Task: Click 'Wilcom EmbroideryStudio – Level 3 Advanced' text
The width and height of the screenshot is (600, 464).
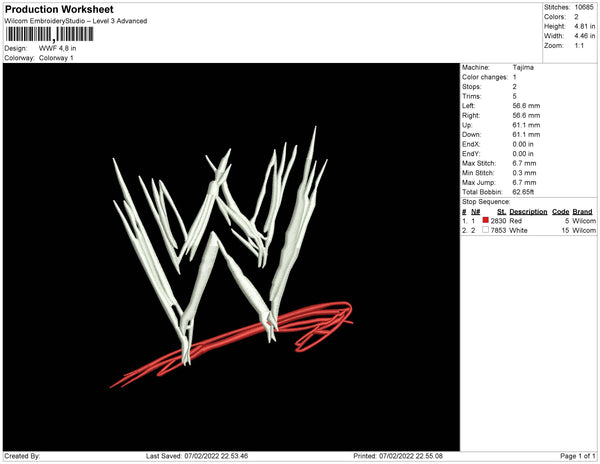Action: (x=76, y=21)
